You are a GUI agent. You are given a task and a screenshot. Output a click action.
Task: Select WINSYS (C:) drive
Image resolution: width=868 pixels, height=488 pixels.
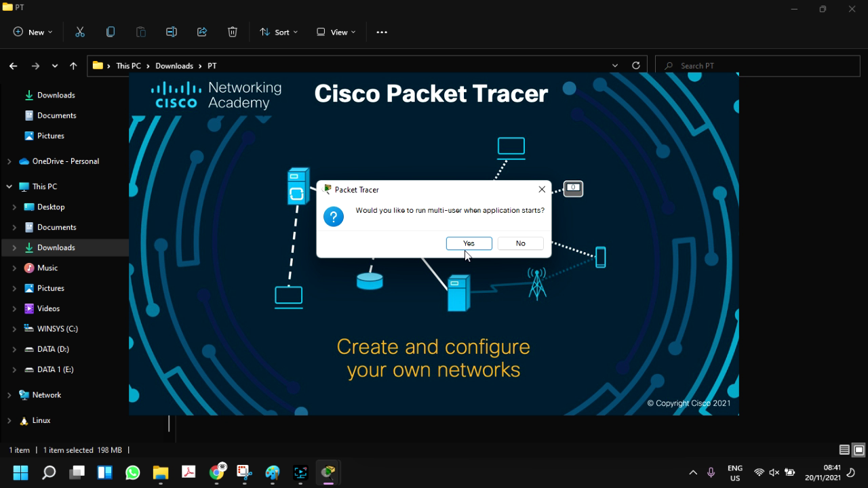pos(57,329)
